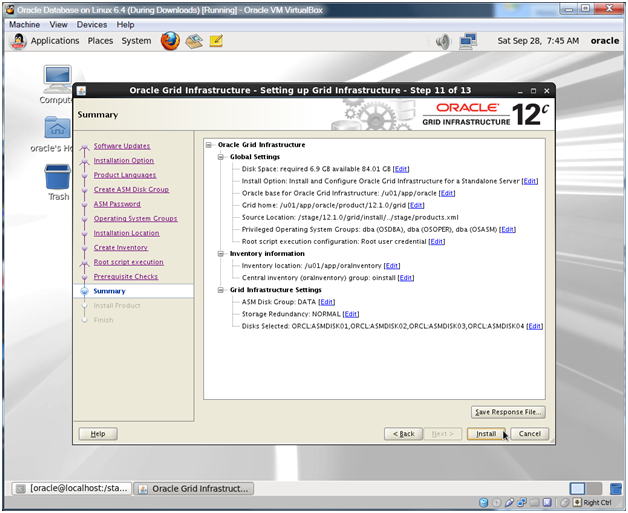The height and width of the screenshot is (513, 628).
Task: Collapse the Oracle Grid Infrastructure tree root
Action: 210,145
